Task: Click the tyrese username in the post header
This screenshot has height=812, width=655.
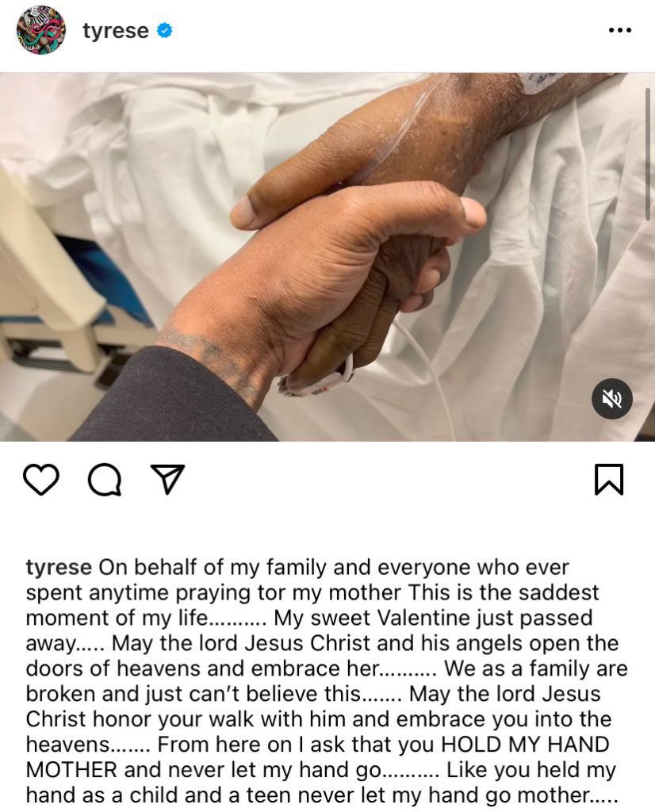Action: point(116,31)
